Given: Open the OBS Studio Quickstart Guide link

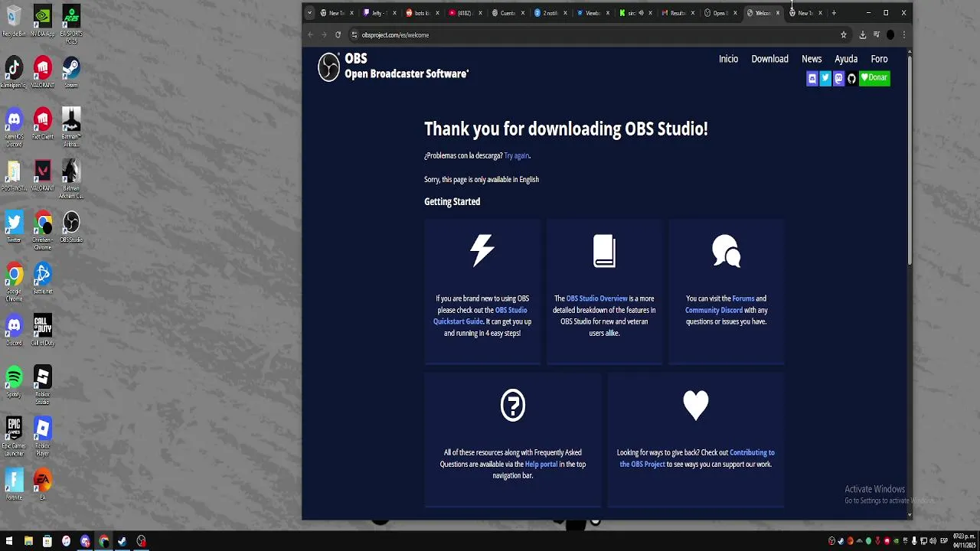Looking at the screenshot, I should tap(480, 316).
